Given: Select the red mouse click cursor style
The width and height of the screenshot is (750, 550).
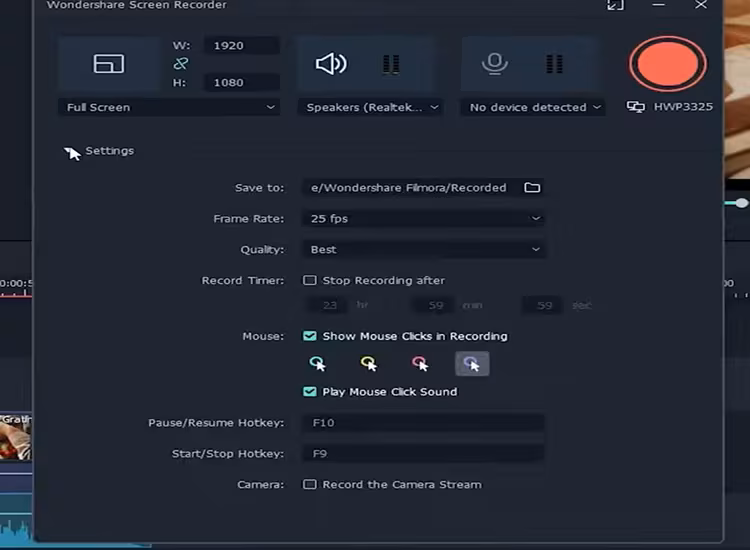Looking at the screenshot, I should click(x=420, y=363).
